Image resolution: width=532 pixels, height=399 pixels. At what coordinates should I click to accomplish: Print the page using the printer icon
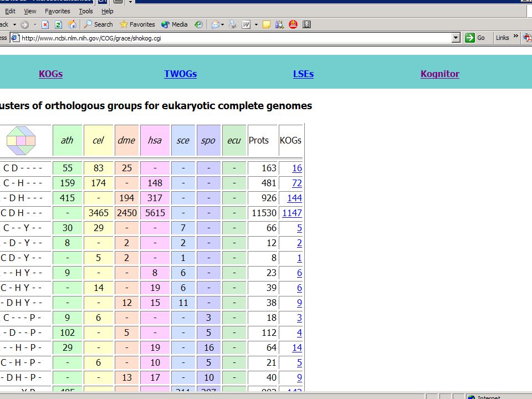[x=232, y=24]
